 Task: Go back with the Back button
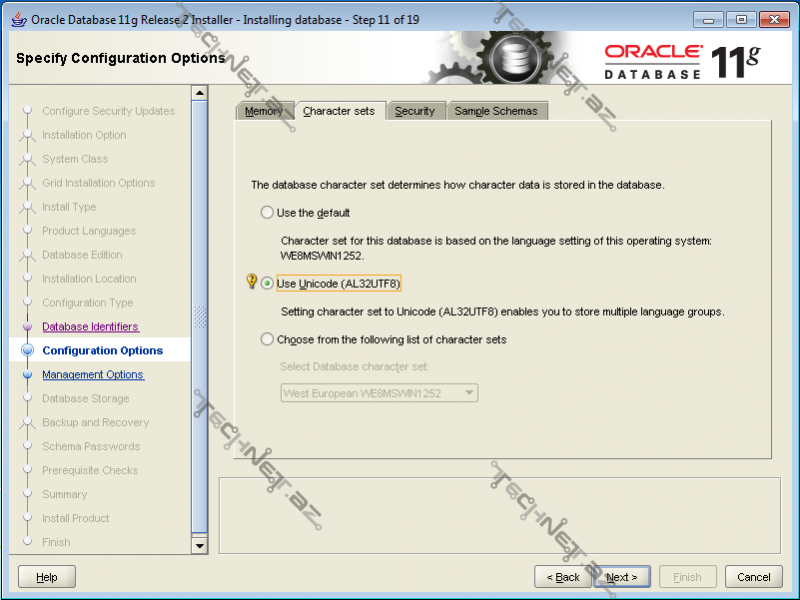coord(562,577)
